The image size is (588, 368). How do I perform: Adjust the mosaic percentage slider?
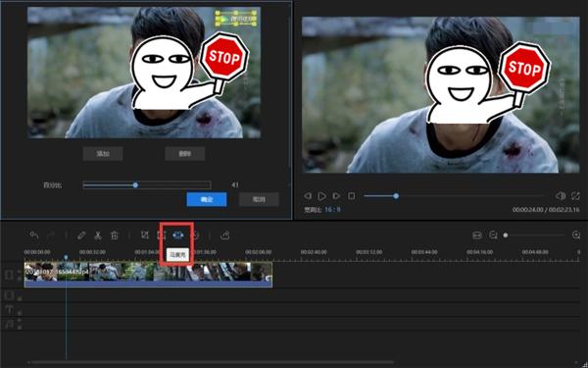click(147, 184)
